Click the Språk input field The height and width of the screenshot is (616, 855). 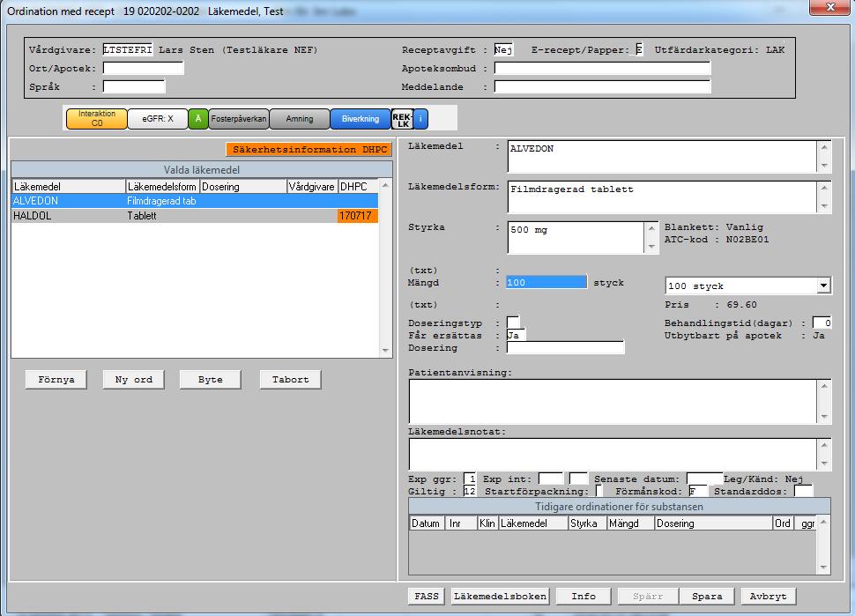pos(134,86)
